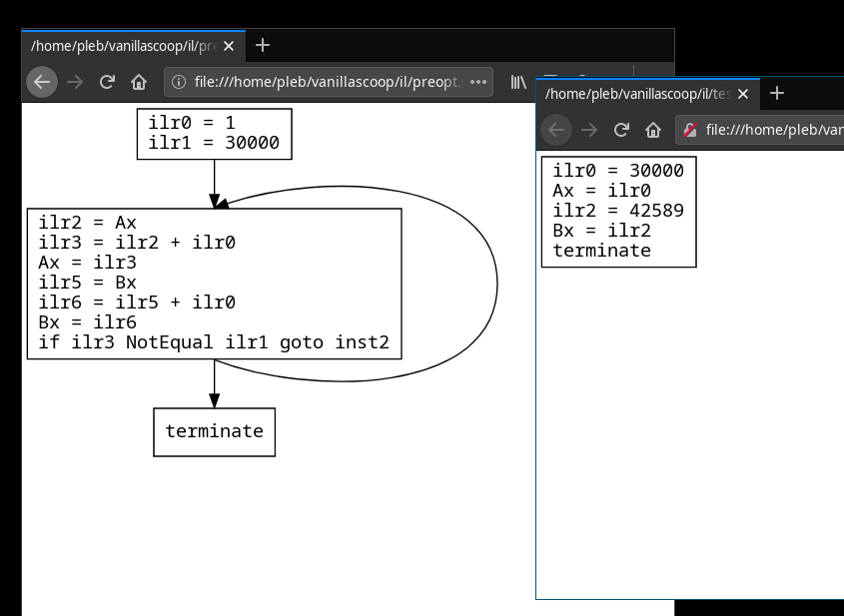
Task: Click 'Bx = ilr2' in the front window
Action: click(x=601, y=231)
